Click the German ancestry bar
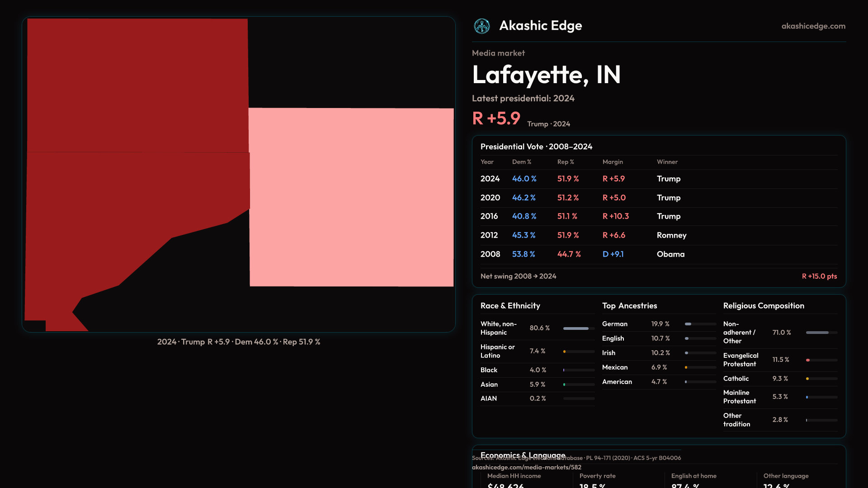 pyautogui.click(x=700, y=324)
